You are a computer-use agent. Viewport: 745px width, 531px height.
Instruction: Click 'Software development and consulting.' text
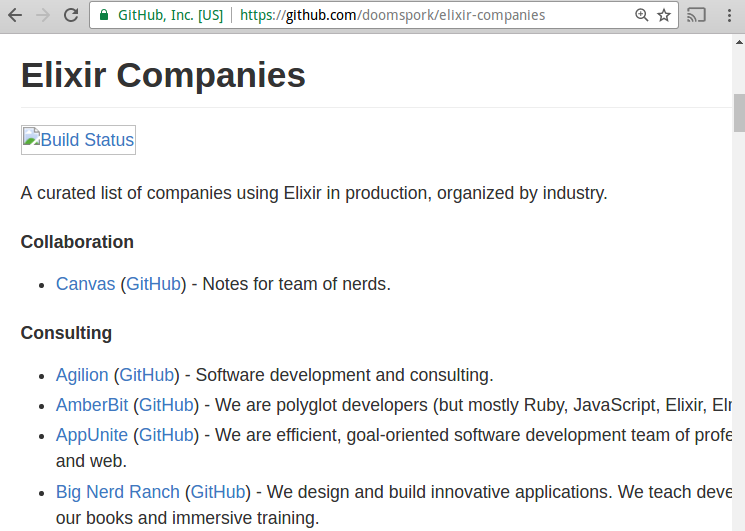coord(344,375)
